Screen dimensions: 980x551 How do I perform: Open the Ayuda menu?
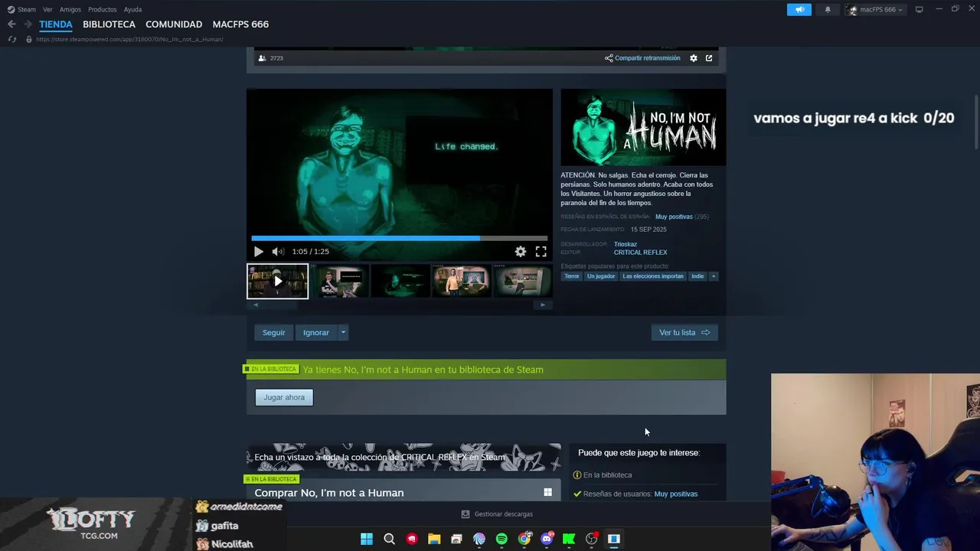tap(132, 9)
